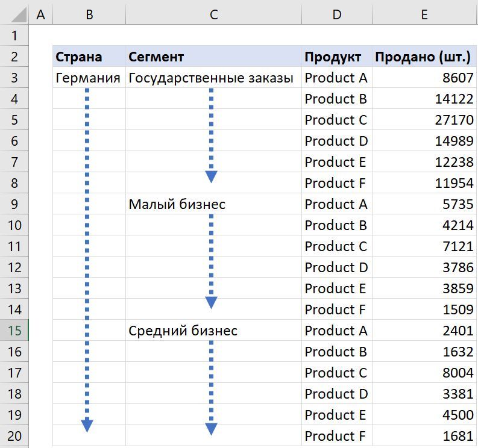
Task: Click the 'Продано (шт.)' header cell
Action: click(x=424, y=57)
